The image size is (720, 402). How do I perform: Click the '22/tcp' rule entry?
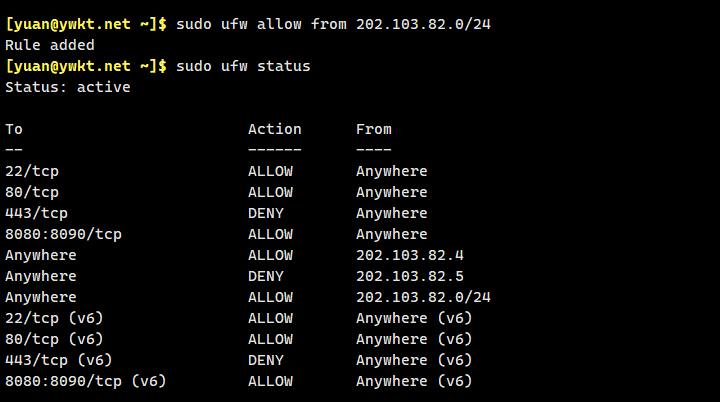point(32,171)
